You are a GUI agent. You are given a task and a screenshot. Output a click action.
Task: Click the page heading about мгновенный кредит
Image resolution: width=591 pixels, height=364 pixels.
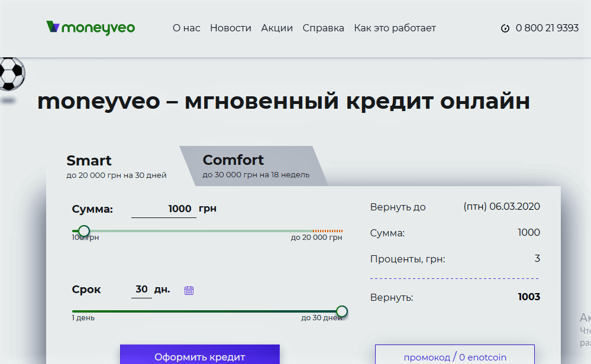coord(283,102)
